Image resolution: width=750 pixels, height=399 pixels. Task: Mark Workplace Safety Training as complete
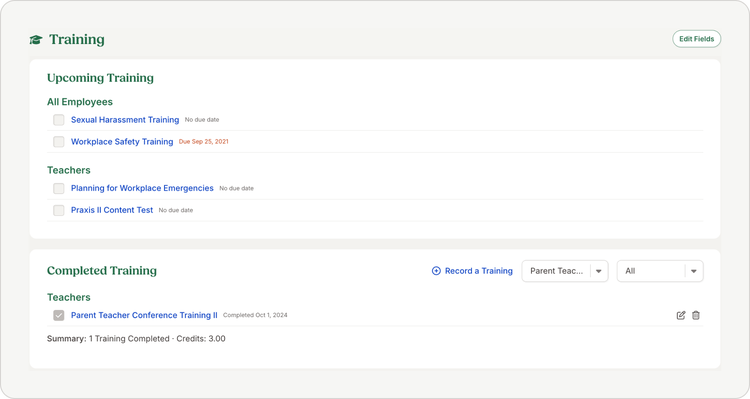pos(59,142)
